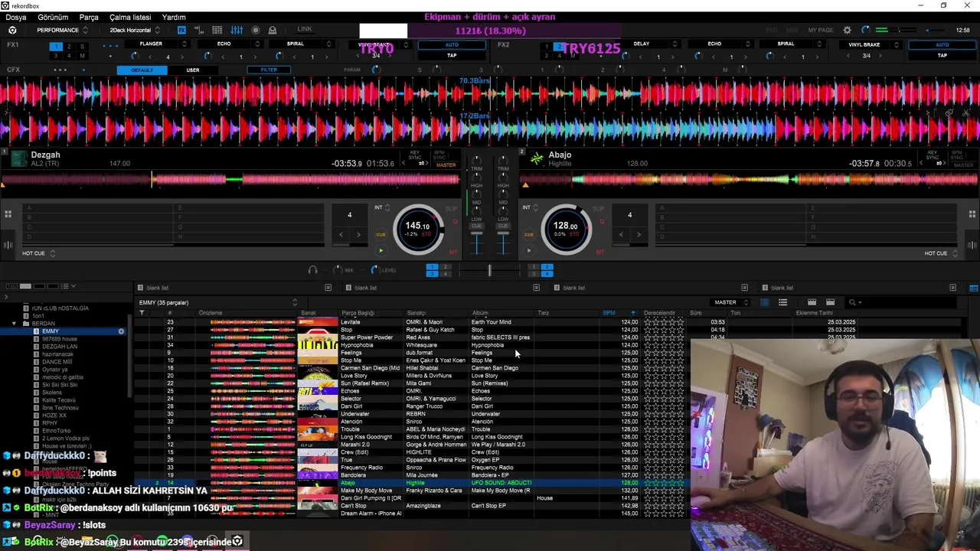980x551 pixels.
Task: Toggle FX1 master assign M
Action: tap(83, 56)
